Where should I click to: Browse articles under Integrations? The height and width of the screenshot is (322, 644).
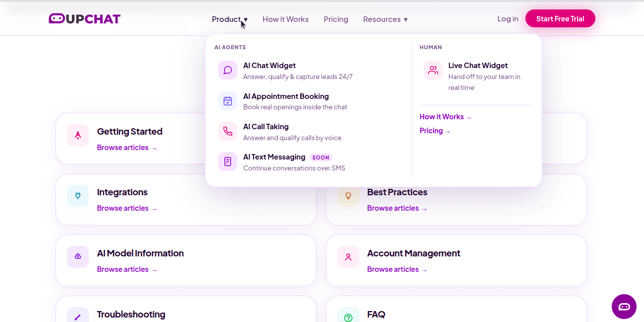pyautogui.click(x=127, y=208)
